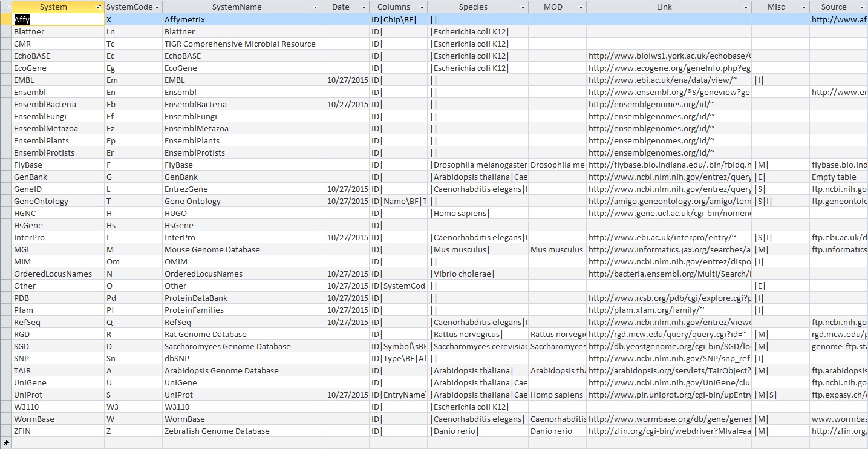The width and height of the screenshot is (868, 449).
Task: Select Saccharomyces Genome Database cell
Action: coord(242,346)
